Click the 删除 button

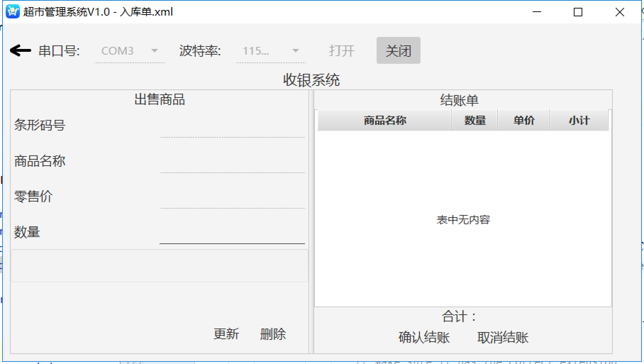coord(273,334)
